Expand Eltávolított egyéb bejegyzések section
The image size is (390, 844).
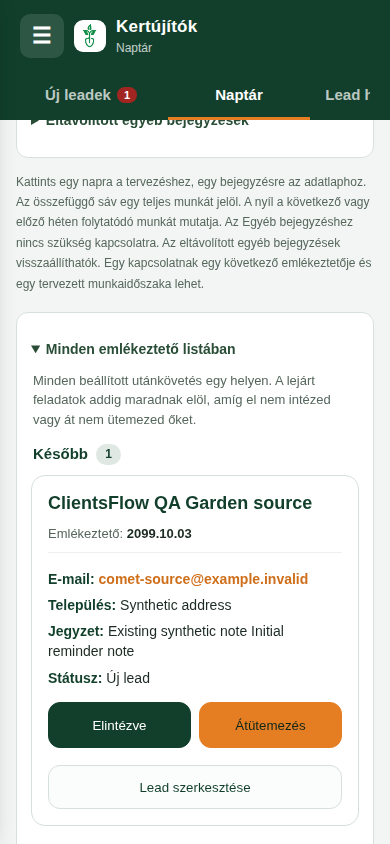coord(140,123)
